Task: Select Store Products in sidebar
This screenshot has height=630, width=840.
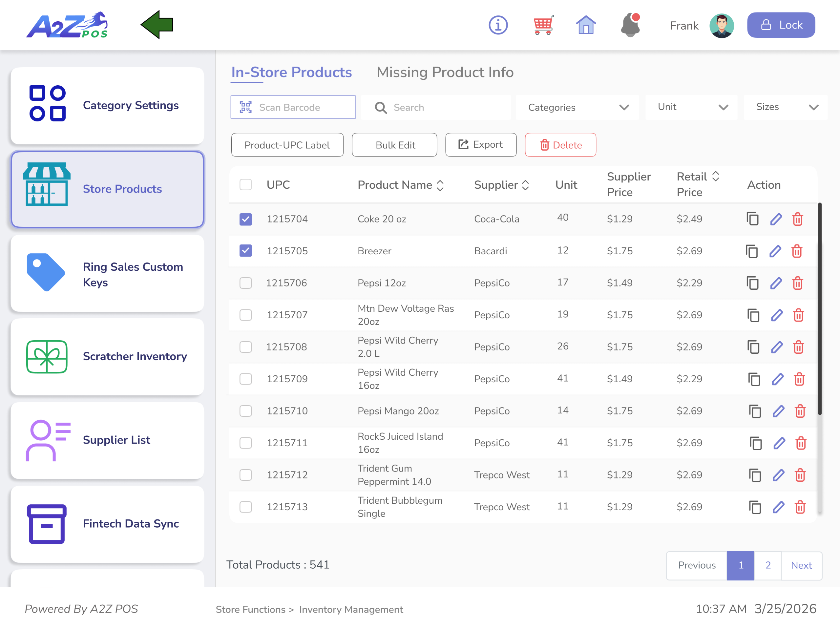Action: coord(108,190)
